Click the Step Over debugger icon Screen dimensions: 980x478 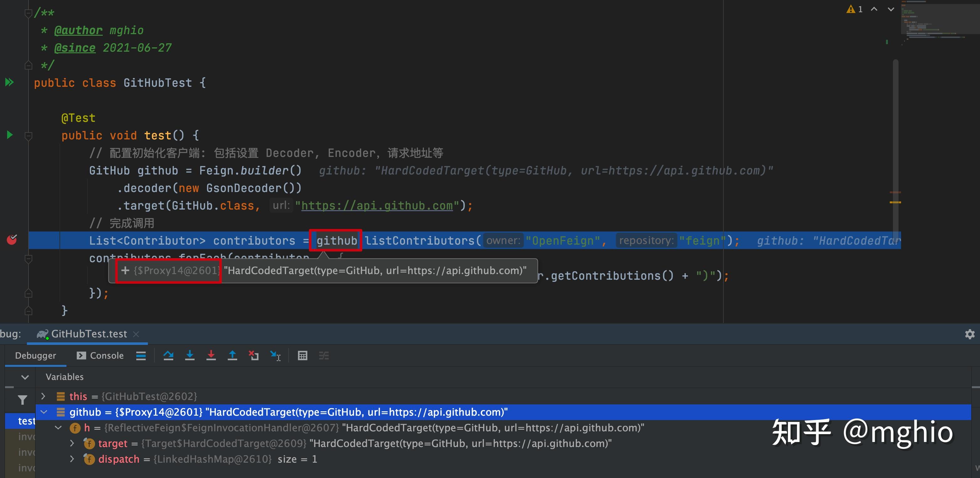168,356
